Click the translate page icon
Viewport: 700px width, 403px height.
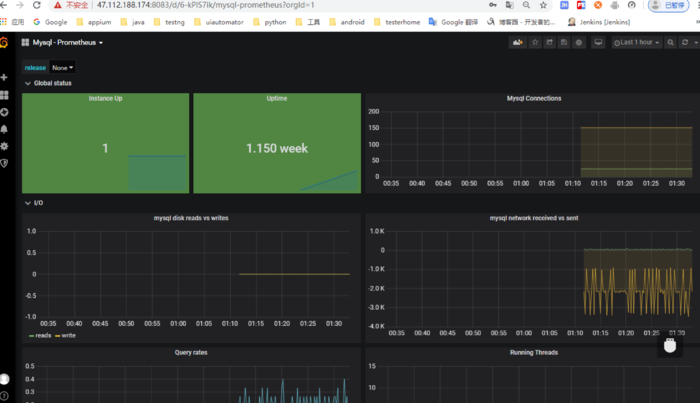click(509, 5)
